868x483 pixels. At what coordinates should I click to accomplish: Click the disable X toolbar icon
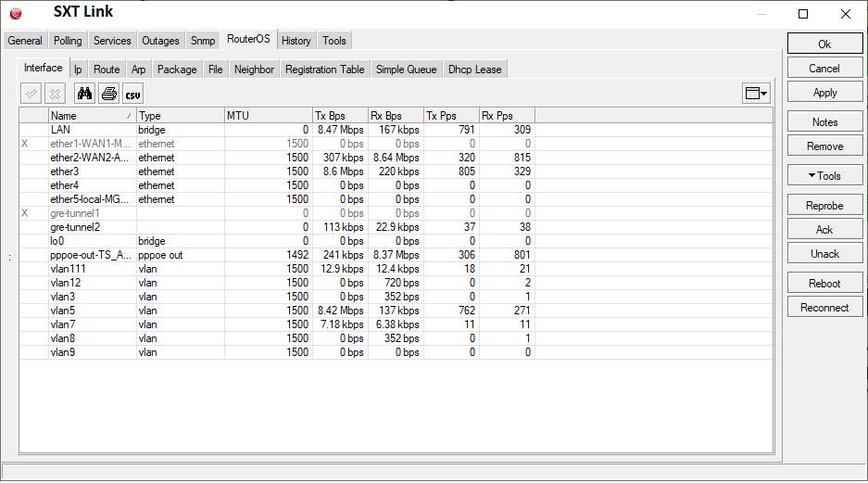(55, 94)
